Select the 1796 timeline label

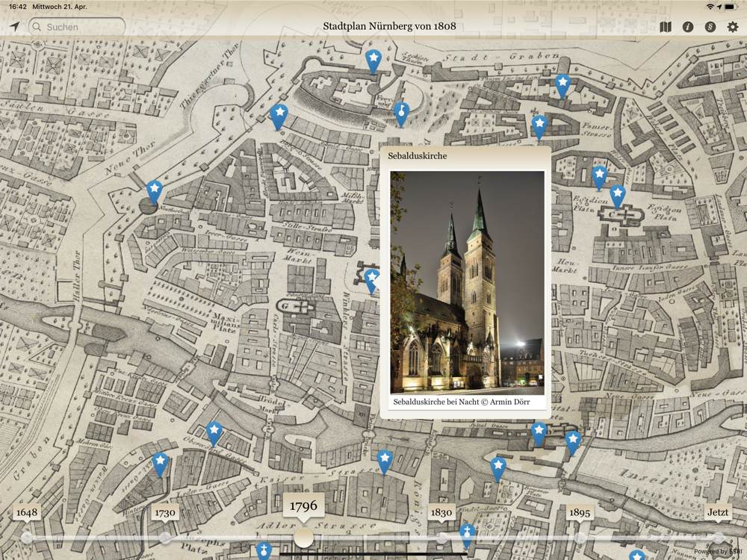tap(303, 505)
